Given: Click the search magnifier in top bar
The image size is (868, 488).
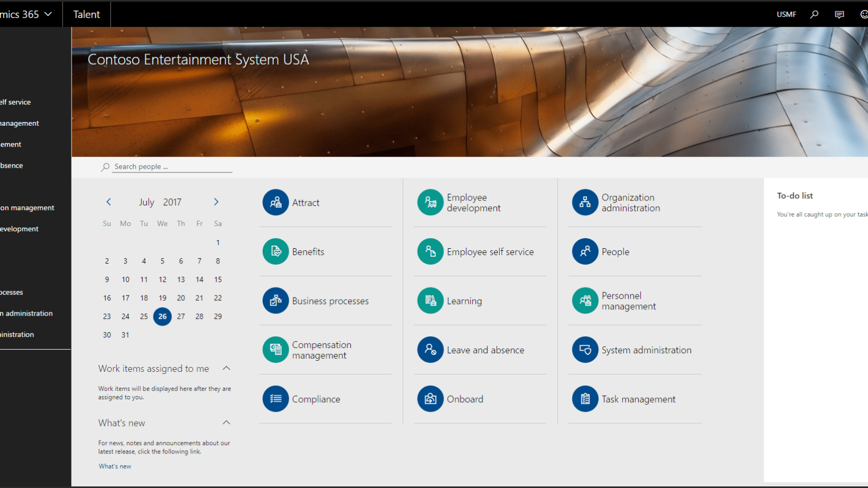Looking at the screenshot, I should pyautogui.click(x=814, y=14).
